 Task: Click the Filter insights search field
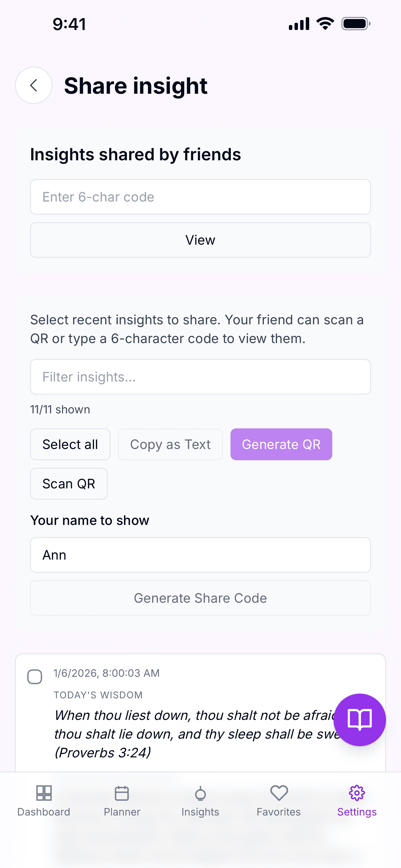200,377
